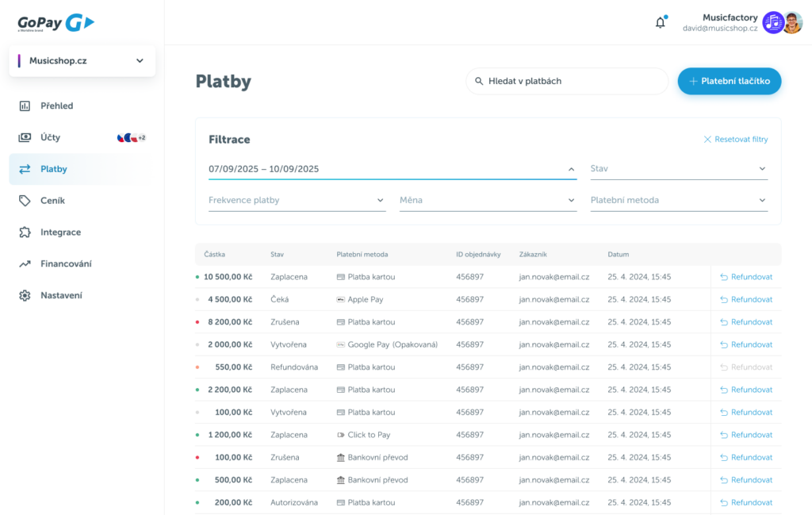Click the Integrace sidebar icon
This screenshot has height=515, width=812.
tap(22, 232)
